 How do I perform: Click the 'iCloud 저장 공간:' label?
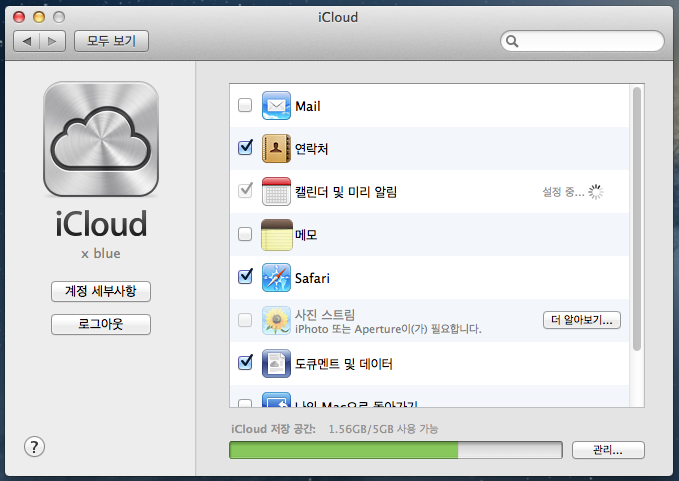click(273, 429)
